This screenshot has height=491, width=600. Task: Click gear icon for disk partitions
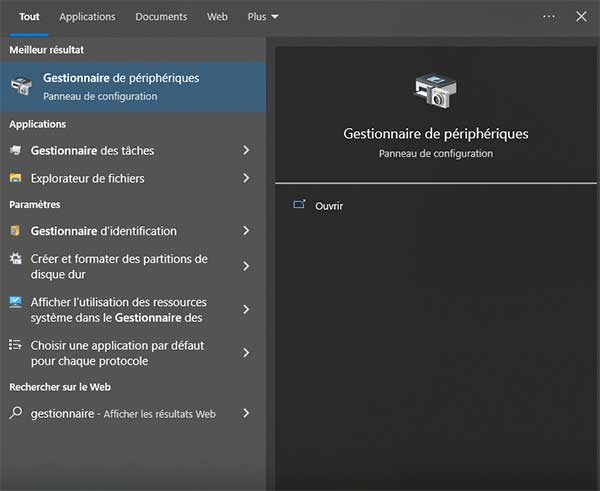(x=15, y=259)
